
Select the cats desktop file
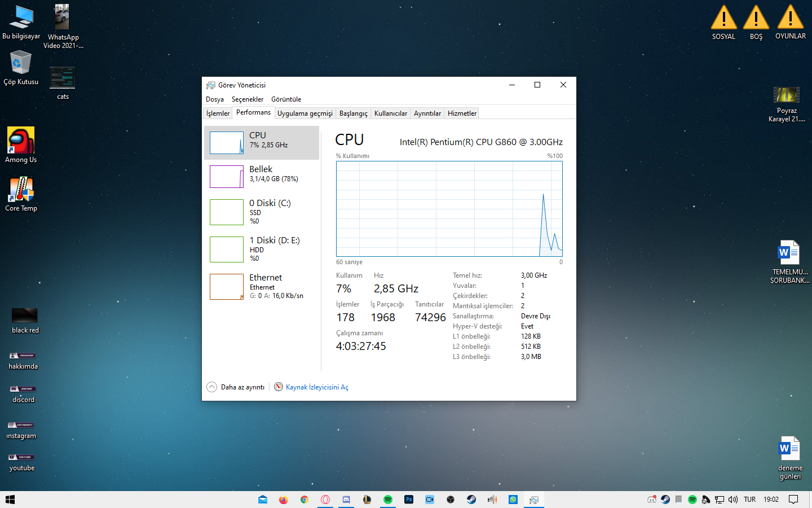63,83
